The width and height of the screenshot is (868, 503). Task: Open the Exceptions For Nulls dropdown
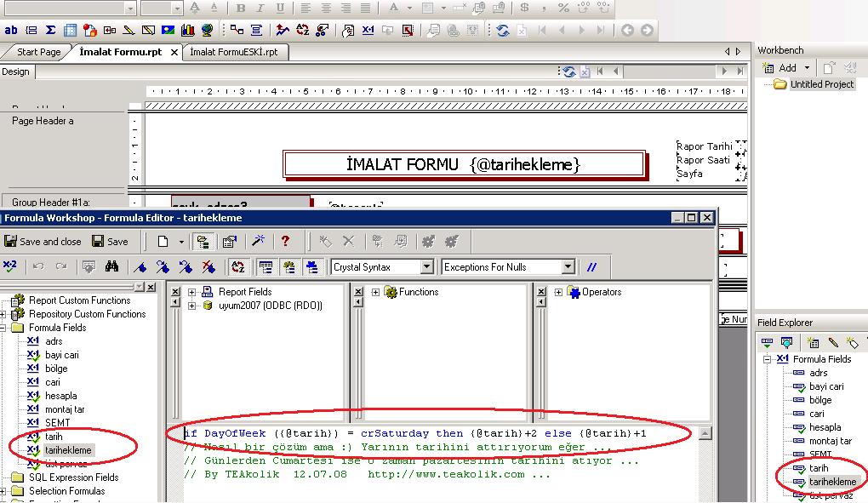point(568,266)
